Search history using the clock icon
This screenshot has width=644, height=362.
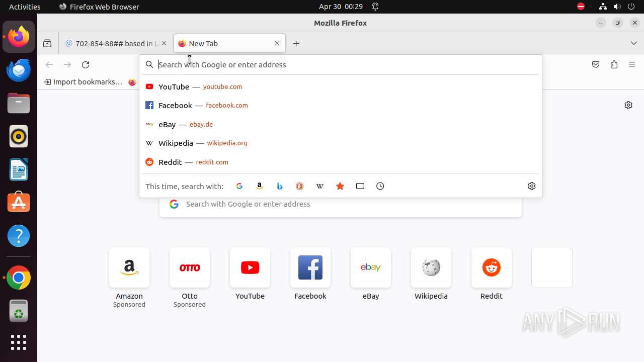coord(380,186)
